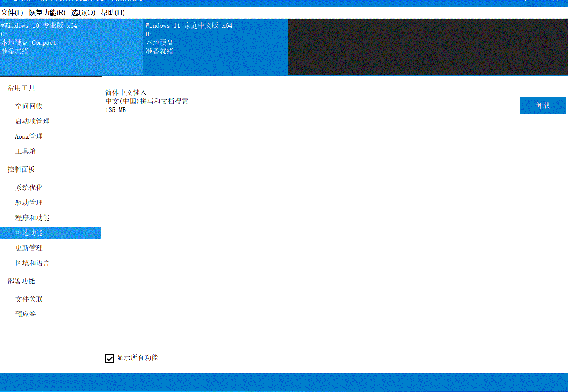Select the Windows 11 家庭中文版 D: drive tile
The width and height of the screenshot is (568, 392).
tap(215, 47)
